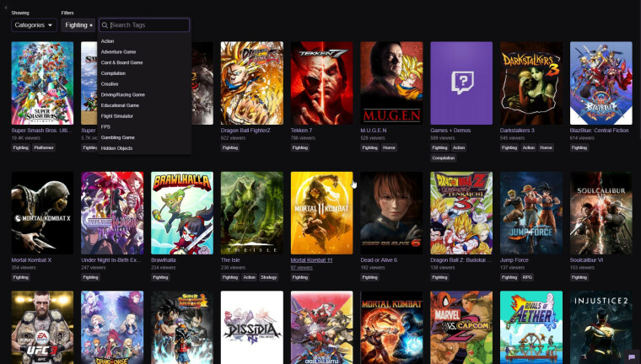Choose Gambling Game tag suggestion
The image size is (641, 364).
[x=118, y=137]
